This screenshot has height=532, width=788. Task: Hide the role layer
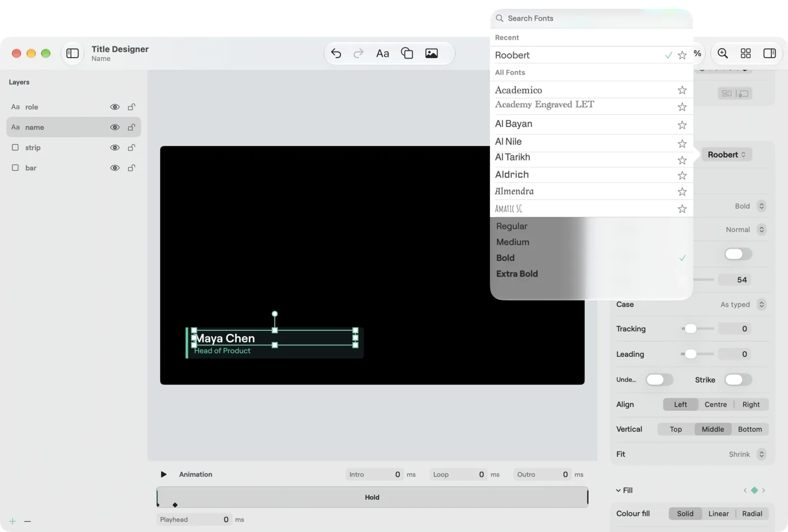pyautogui.click(x=115, y=107)
